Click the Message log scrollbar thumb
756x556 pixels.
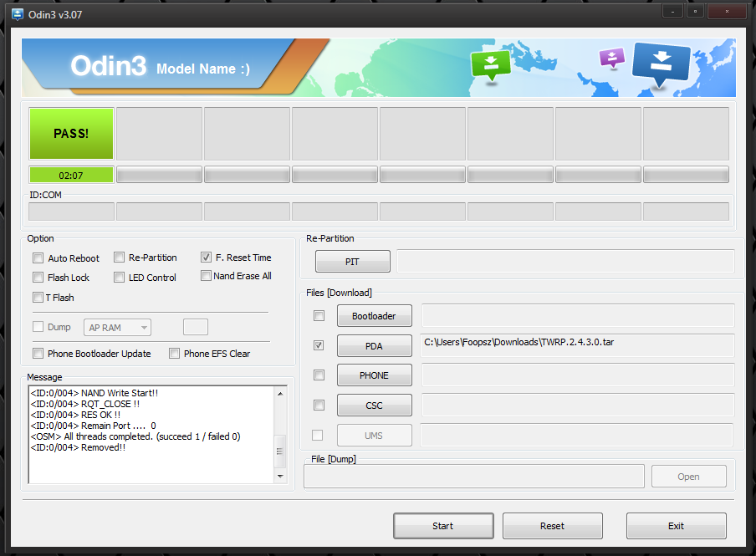pos(279,451)
